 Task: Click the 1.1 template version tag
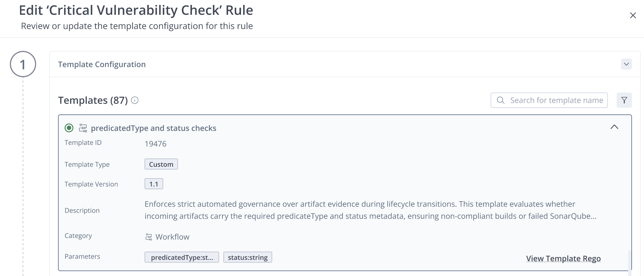coord(154,184)
